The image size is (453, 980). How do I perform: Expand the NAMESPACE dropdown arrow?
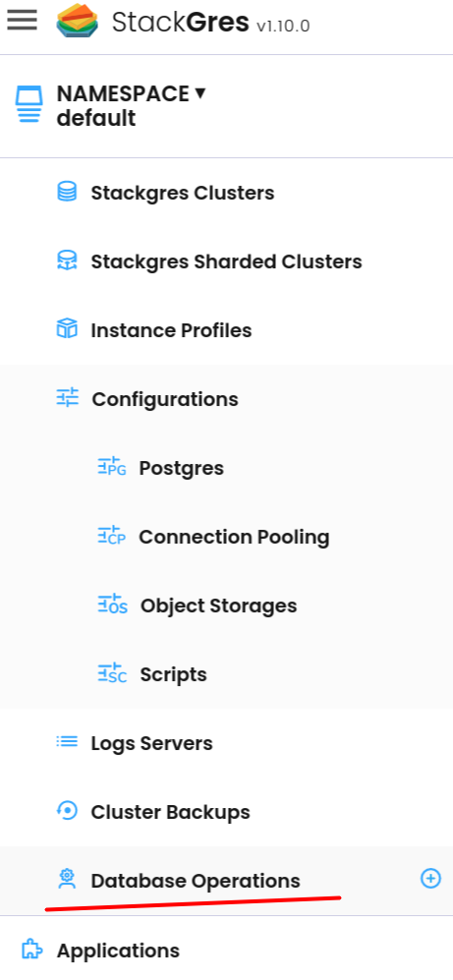tap(199, 93)
